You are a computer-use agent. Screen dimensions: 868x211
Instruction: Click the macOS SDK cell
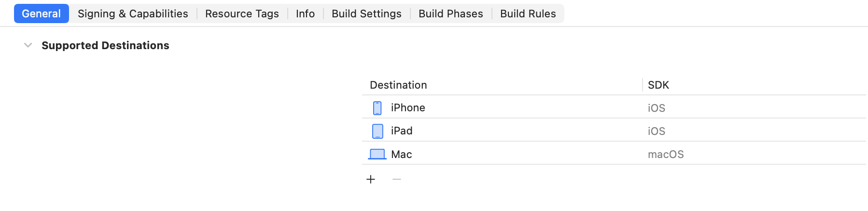(x=666, y=155)
